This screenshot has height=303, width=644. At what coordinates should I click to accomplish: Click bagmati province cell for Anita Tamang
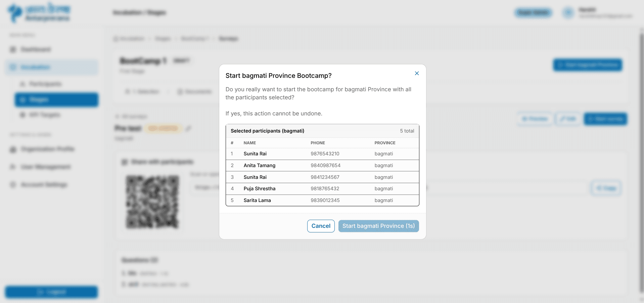click(384, 165)
